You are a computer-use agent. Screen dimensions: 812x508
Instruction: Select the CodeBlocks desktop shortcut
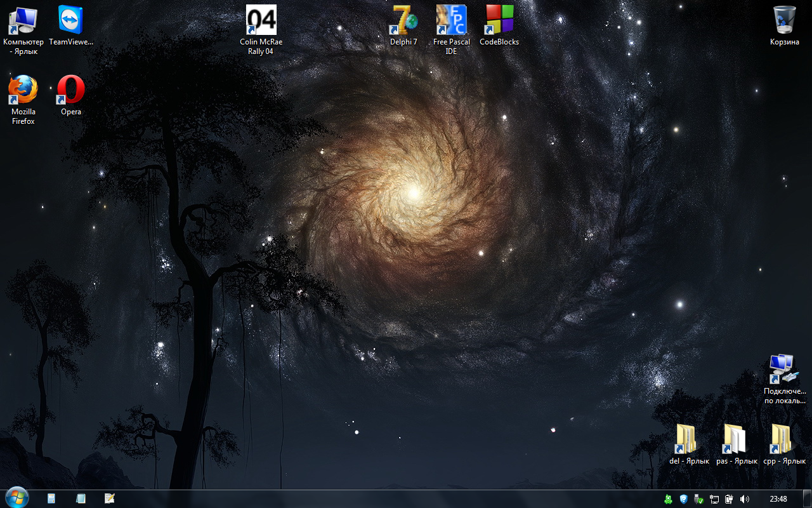coord(499,21)
